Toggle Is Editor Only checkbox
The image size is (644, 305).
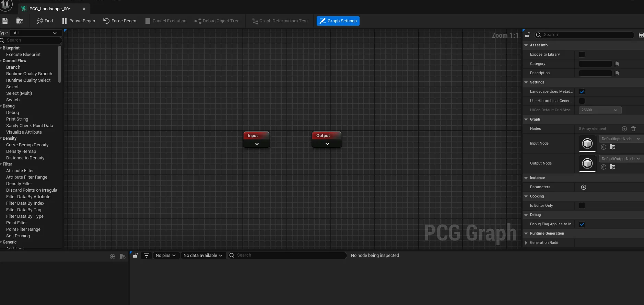[x=582, y=206]
